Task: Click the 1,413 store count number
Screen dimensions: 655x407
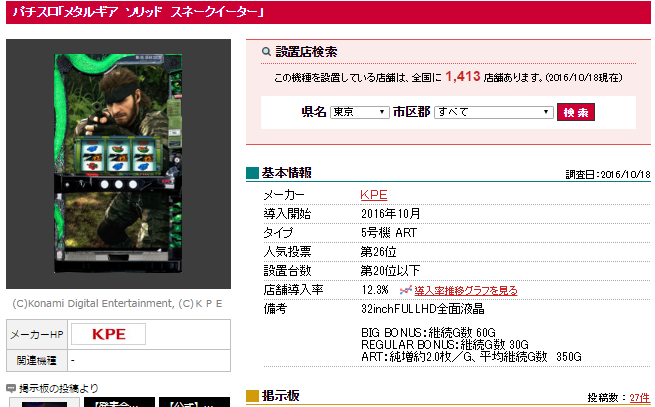Action: coord(462,76)
